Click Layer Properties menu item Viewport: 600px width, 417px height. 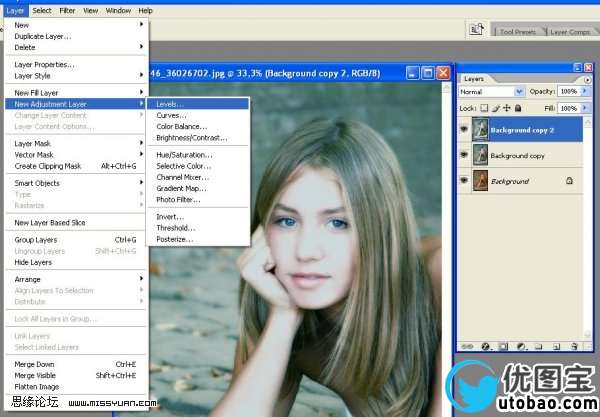point(76,64)
